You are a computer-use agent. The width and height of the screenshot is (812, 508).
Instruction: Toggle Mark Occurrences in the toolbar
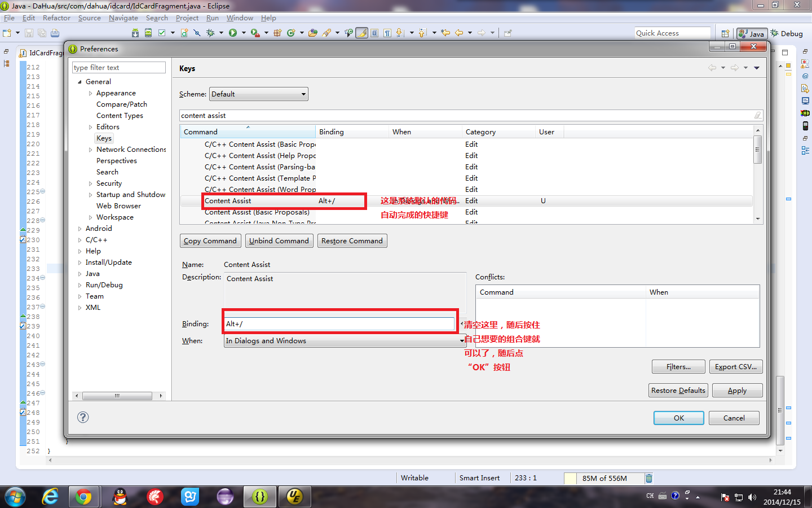click(362, 33)
